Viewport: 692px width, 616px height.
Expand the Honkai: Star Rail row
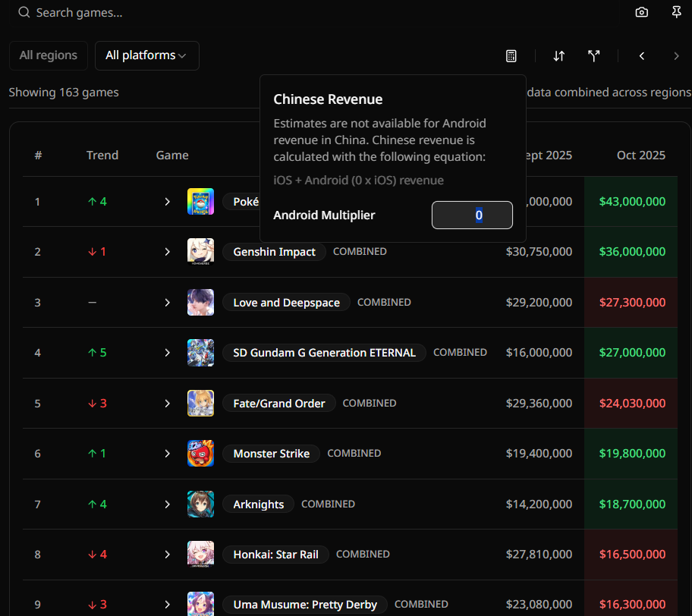click(x=168, y=555)
